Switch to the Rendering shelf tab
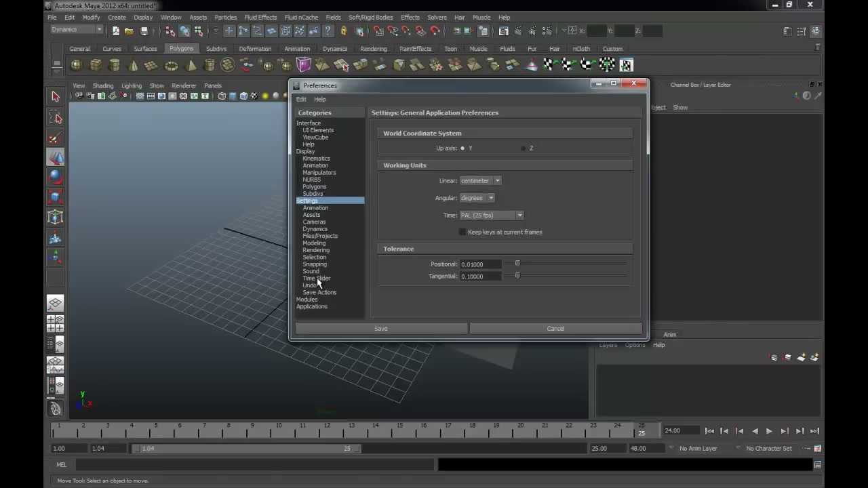Screen dimensions: 868x488 point(374,49)
